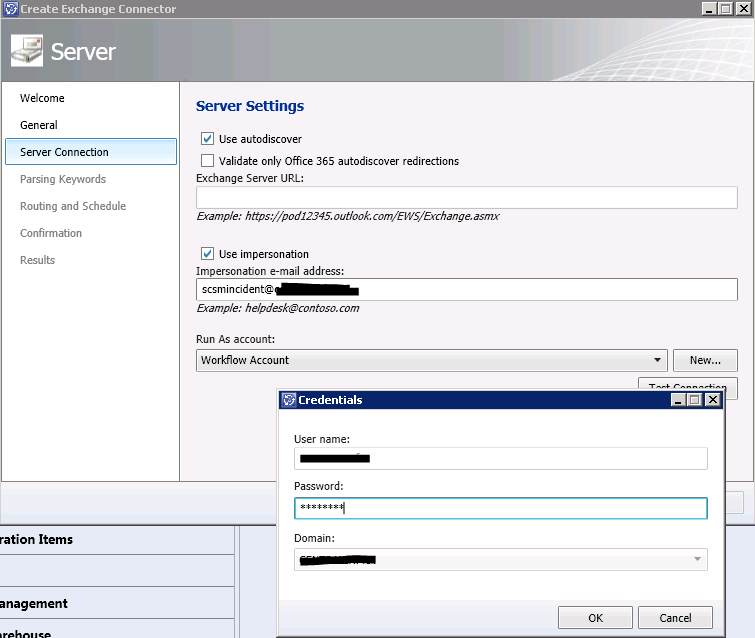Minimize the Credentials dialog window

coord(678,400)
